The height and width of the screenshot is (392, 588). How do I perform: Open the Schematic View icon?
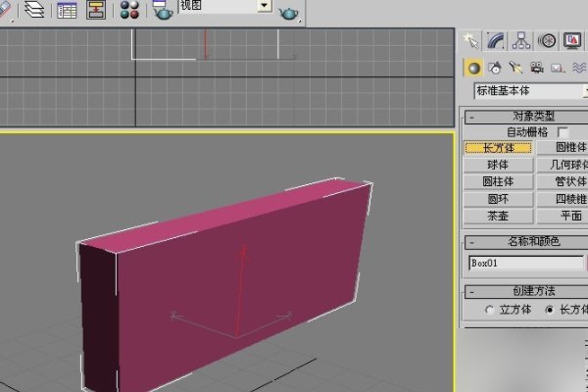tap(96, 10)
